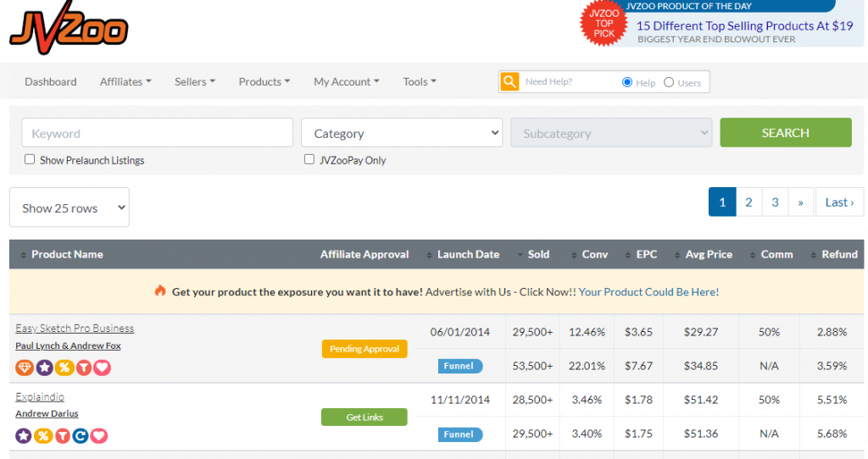The height and width of the screenshot is (459, 868).
Task: Click Get Links for Explaindio
Action: click(364, 417)
